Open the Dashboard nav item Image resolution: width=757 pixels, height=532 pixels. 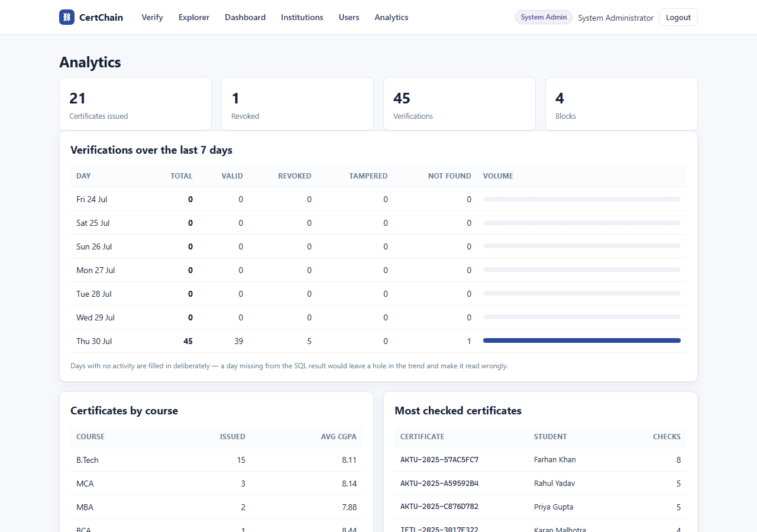(245, 18)
